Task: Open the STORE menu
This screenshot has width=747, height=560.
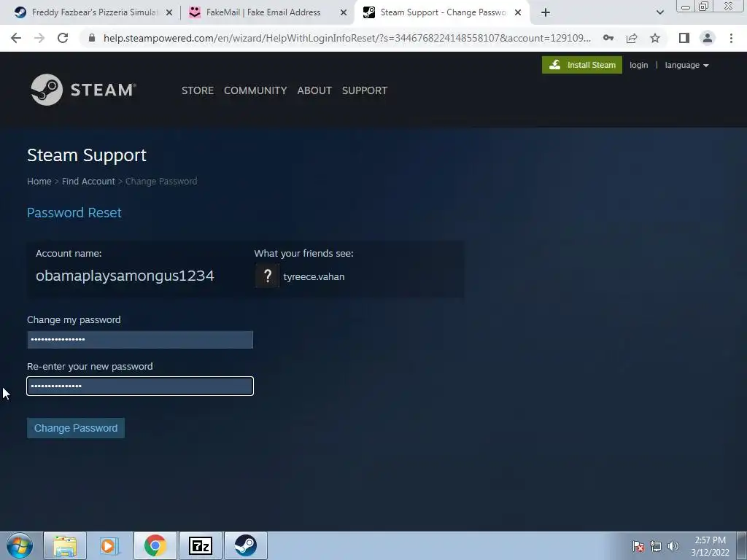Action: click(x=197, y=90)
